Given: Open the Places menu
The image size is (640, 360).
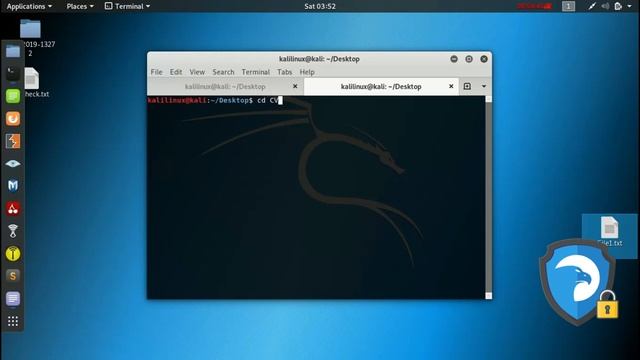Looking at the screenshot, I should [x=80, y=6].
